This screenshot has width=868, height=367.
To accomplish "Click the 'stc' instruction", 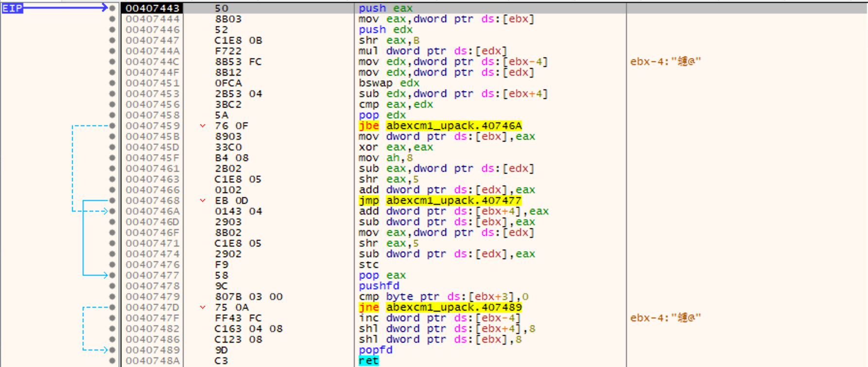I will [369, 265].
